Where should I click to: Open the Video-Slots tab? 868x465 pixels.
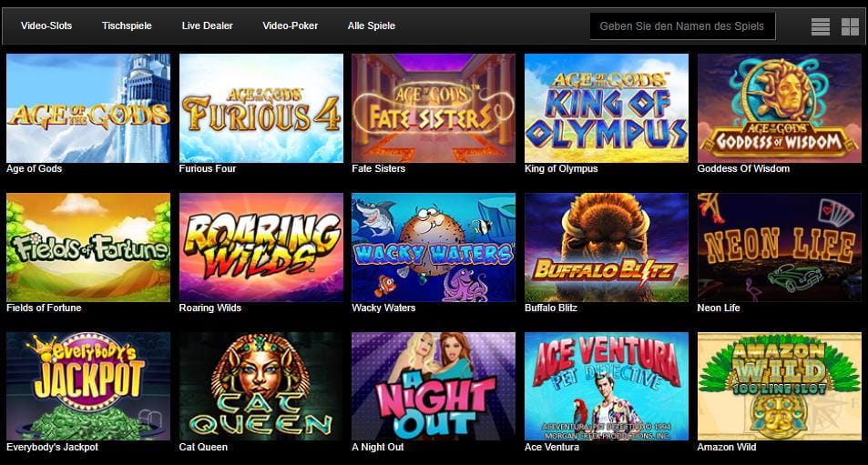[x=46, y=25]
